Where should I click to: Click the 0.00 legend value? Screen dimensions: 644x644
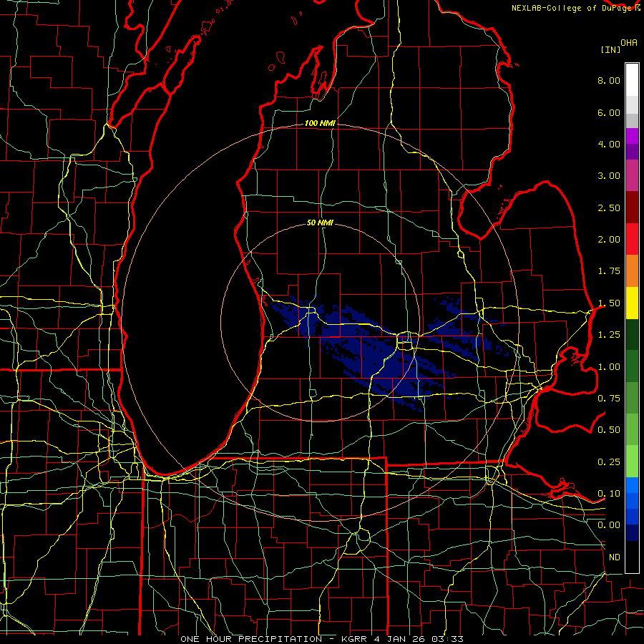609,525
